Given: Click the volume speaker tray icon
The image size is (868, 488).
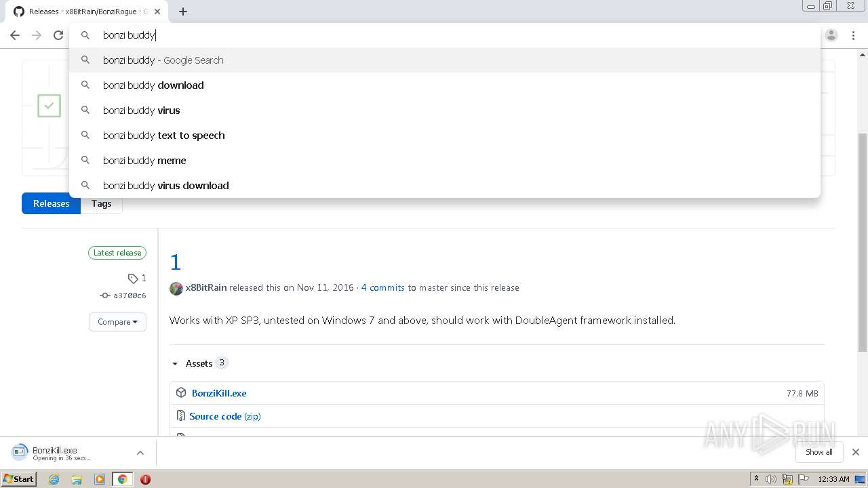Looking at the screenshot, I should tap(771, 479).
